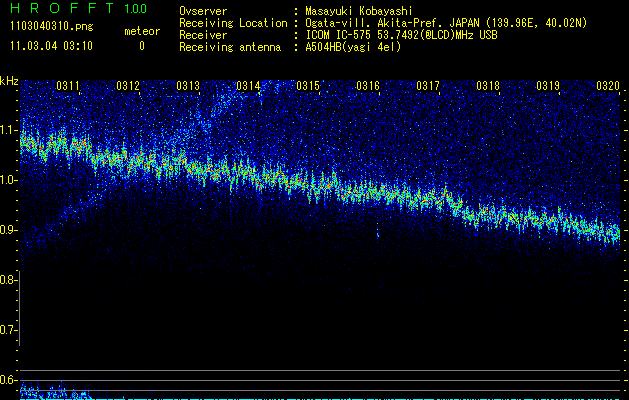Click the 0312 time marker
The height and width of the screenshot is (400, 629).
click(128, 86)
